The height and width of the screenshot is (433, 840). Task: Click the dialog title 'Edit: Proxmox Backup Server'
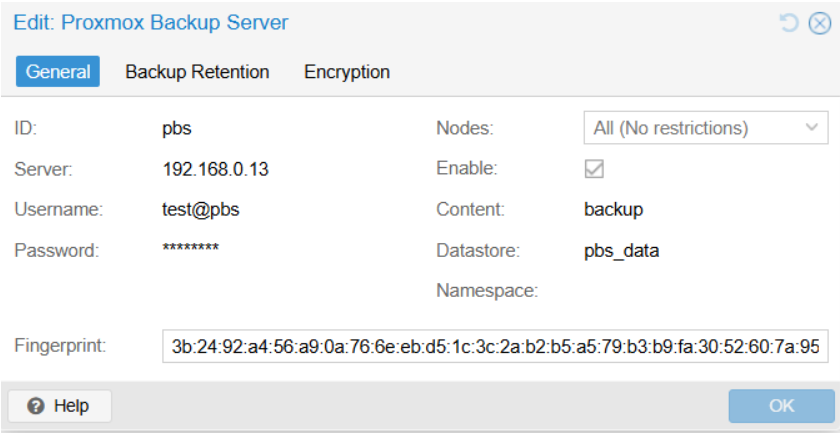(x=151, y=23)
